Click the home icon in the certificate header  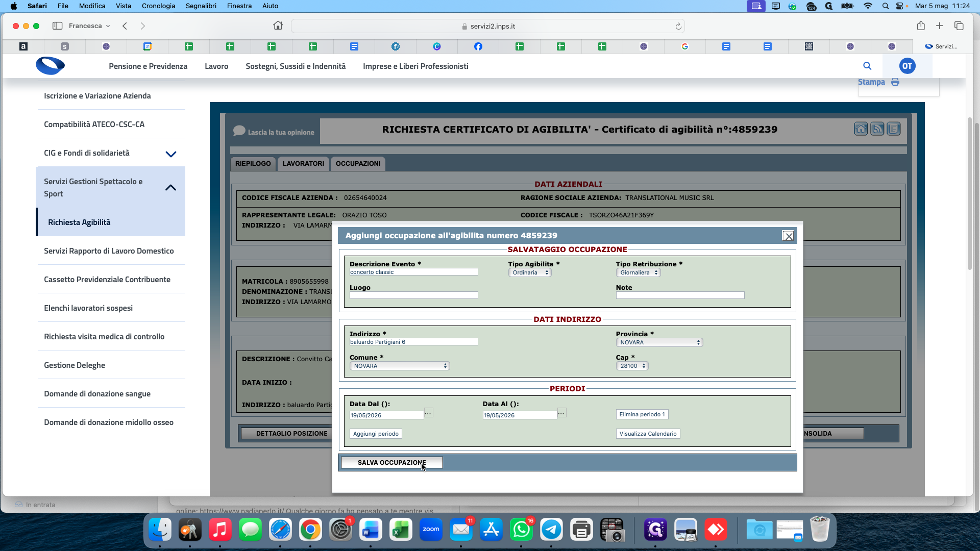(861, 129)
